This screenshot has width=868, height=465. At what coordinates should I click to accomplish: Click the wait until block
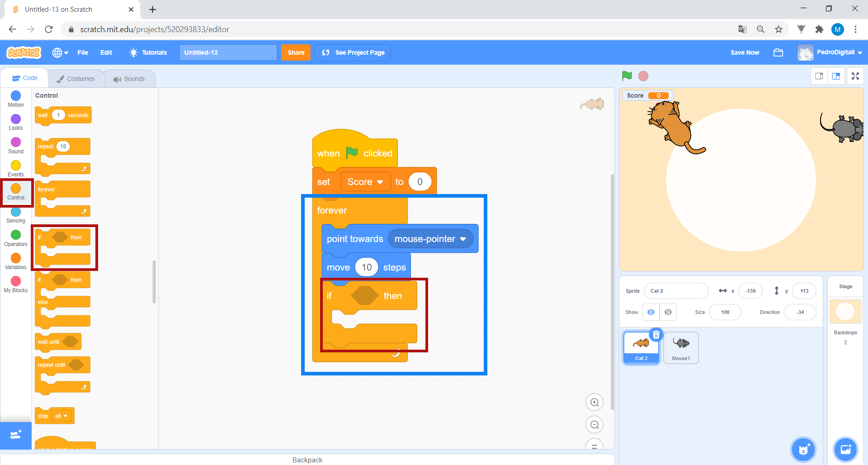click(x=58, y=342)
